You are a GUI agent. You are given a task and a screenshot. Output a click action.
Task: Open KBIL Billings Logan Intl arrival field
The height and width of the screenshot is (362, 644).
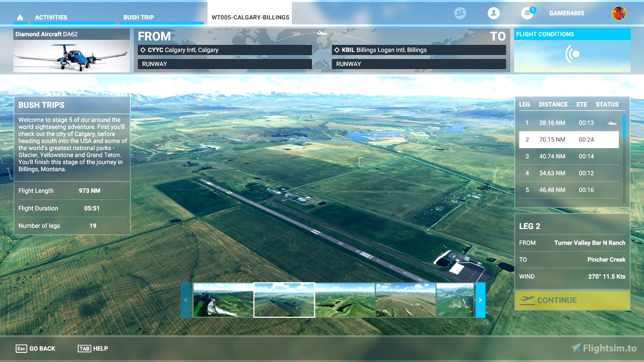419,50
